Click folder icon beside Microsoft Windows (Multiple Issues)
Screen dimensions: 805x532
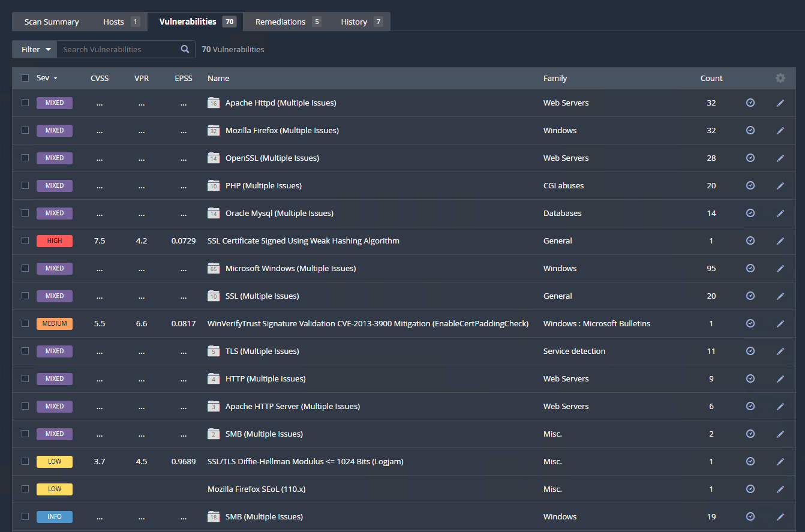coord(213,269)
